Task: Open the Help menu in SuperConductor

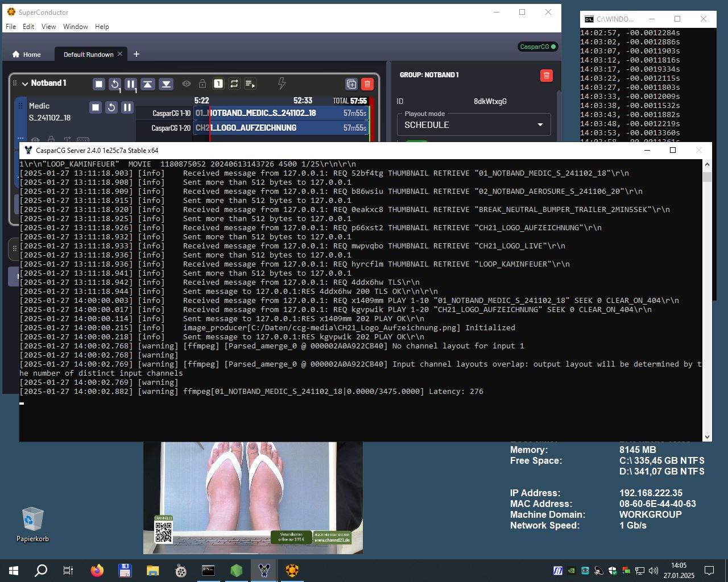Action: 102,27
